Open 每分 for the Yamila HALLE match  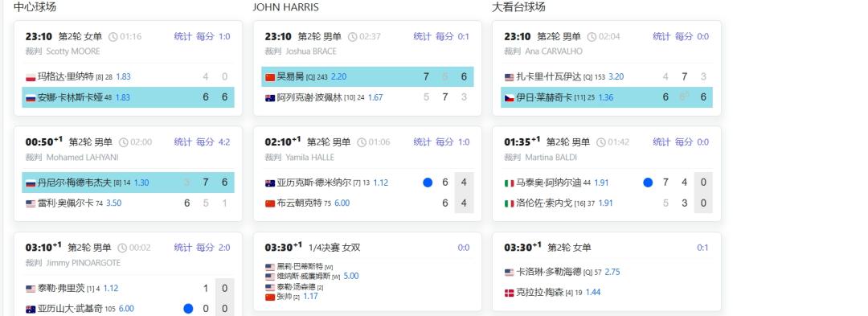click(x=444, y=142)
